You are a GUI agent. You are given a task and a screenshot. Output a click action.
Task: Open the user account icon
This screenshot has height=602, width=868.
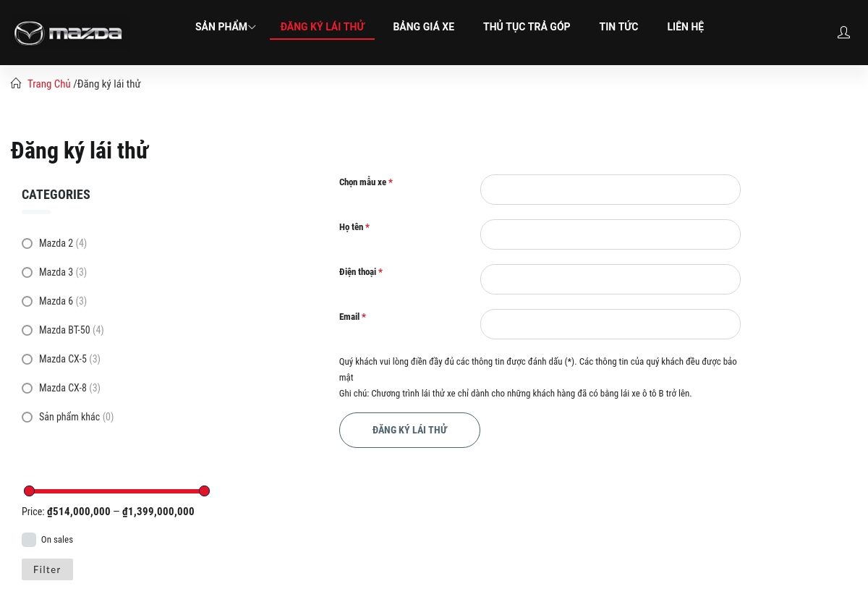(843, 33)
